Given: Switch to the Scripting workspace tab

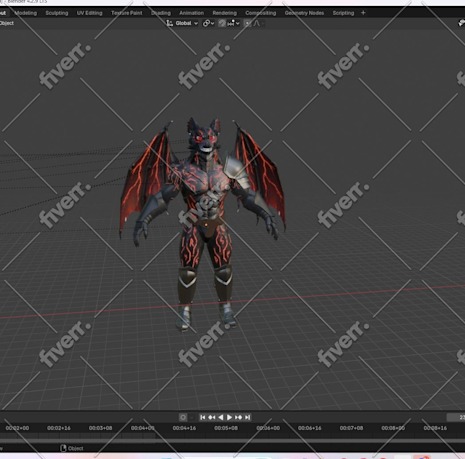Looking at the screenshot, I should (x=343, y=13).
